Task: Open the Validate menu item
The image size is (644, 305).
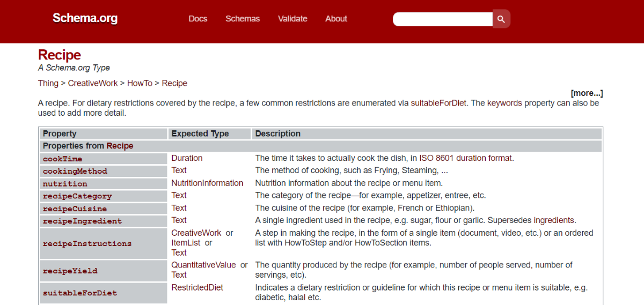Action: pos(292,19)
